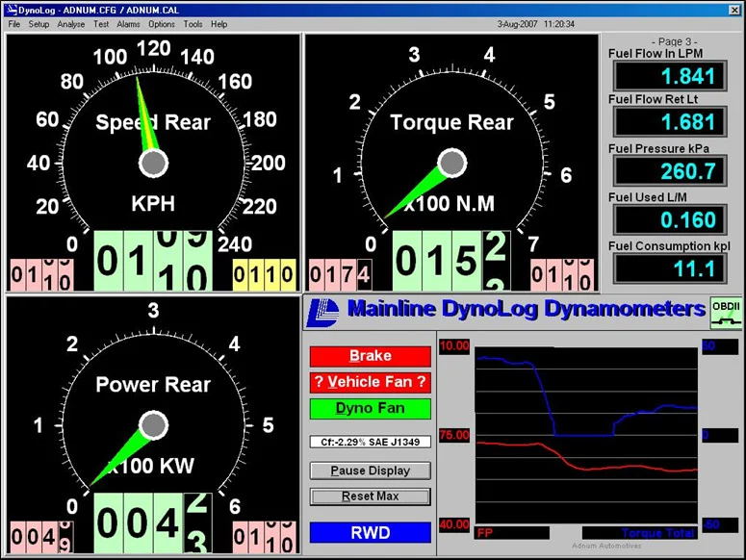The height and width of the screenshot is (560, 746).
Task: Click the trend chart plot area
Action: point(586,435)
